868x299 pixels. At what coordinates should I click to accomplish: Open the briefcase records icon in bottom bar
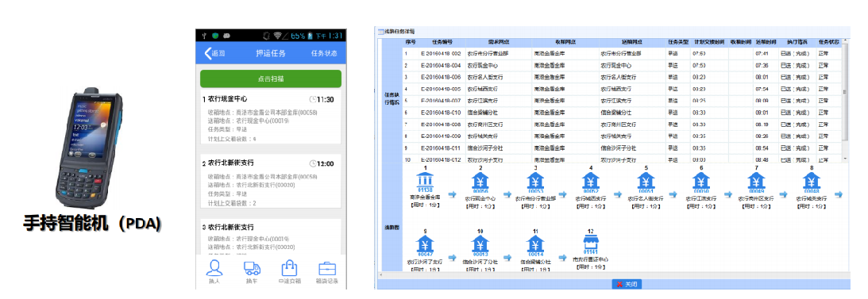pyautogui.click(x=327, y=269)
